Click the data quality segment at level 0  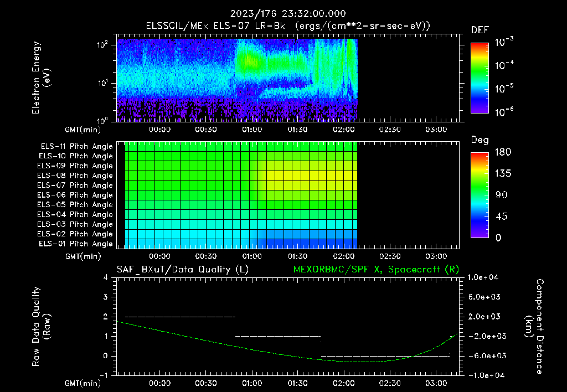(x=385, y=356)
